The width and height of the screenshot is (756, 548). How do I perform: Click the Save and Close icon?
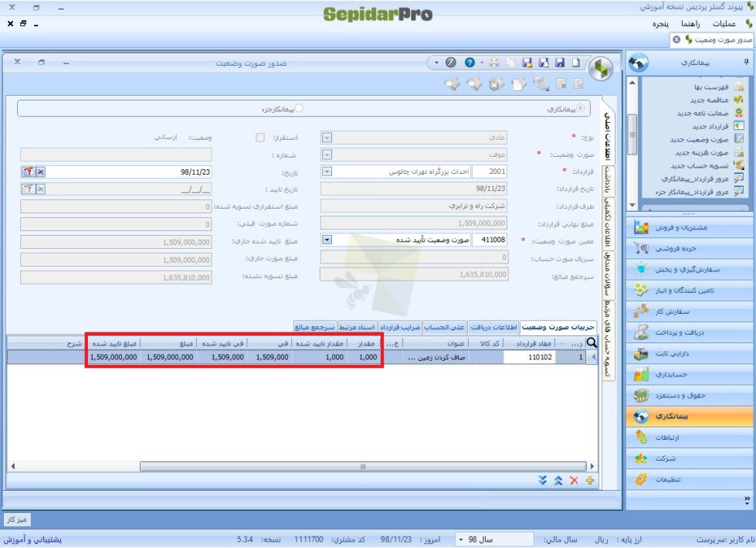tap(527, 63)
